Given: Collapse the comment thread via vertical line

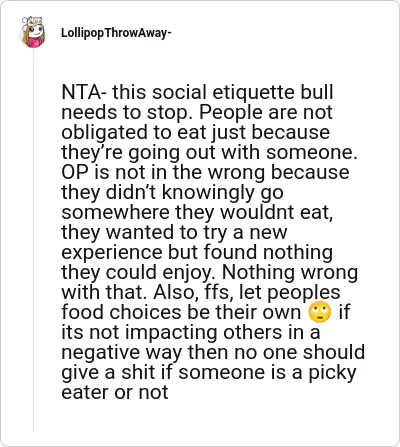Looking at the screenshot, I should (x=33, y=238).
